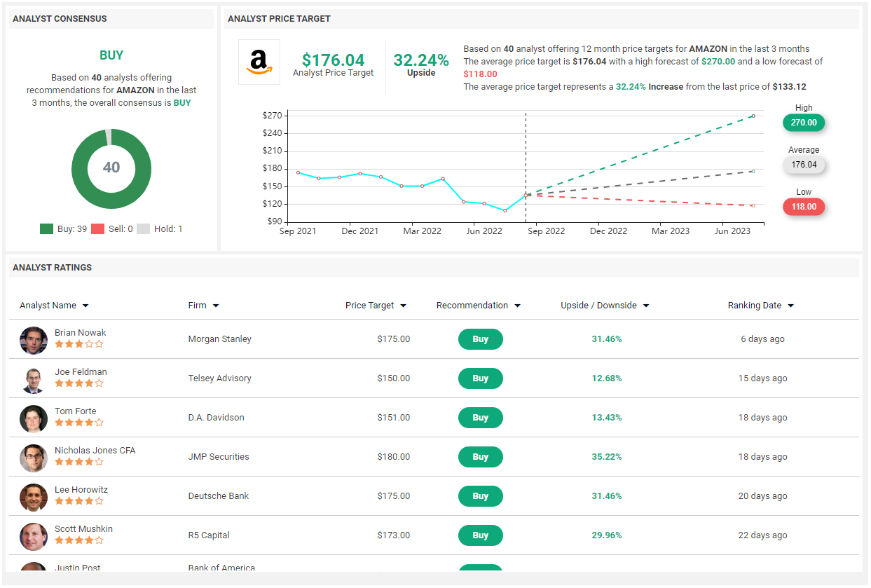Screen dimensions: 871x588
Task: Click the '6 days ago' ranking date
Action: point(763,339)
